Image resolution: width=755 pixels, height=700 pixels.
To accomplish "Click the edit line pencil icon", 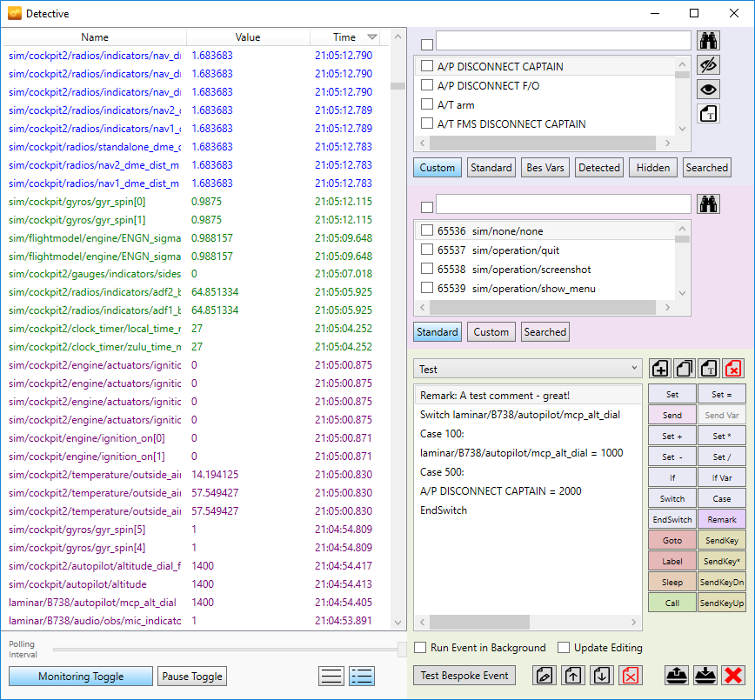I will click(x=545, y=676).
